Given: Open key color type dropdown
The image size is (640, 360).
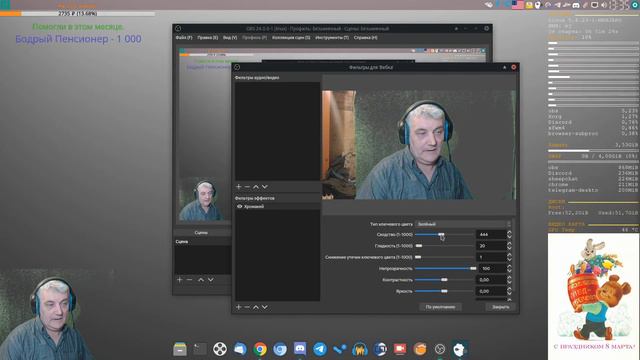Looking at the screenshot, I should (x=463, y=224).
